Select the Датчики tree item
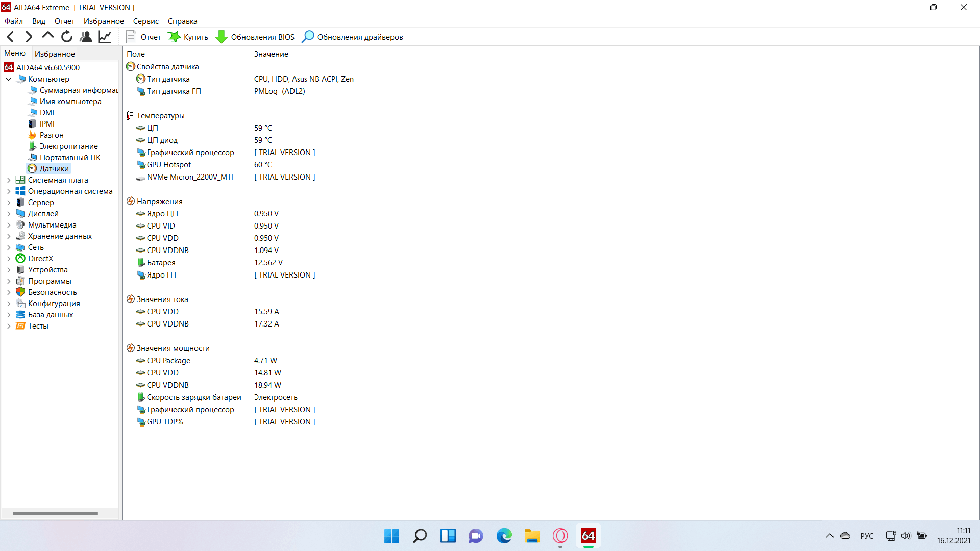Image resolution: width=980 pixels, height=551 pixels. coord(48,169)
